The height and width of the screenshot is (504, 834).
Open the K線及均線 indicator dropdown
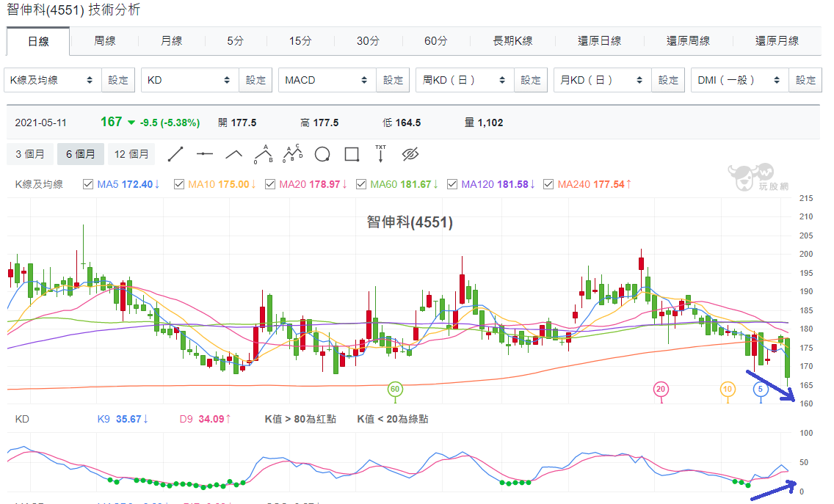[x=53, y=80]
